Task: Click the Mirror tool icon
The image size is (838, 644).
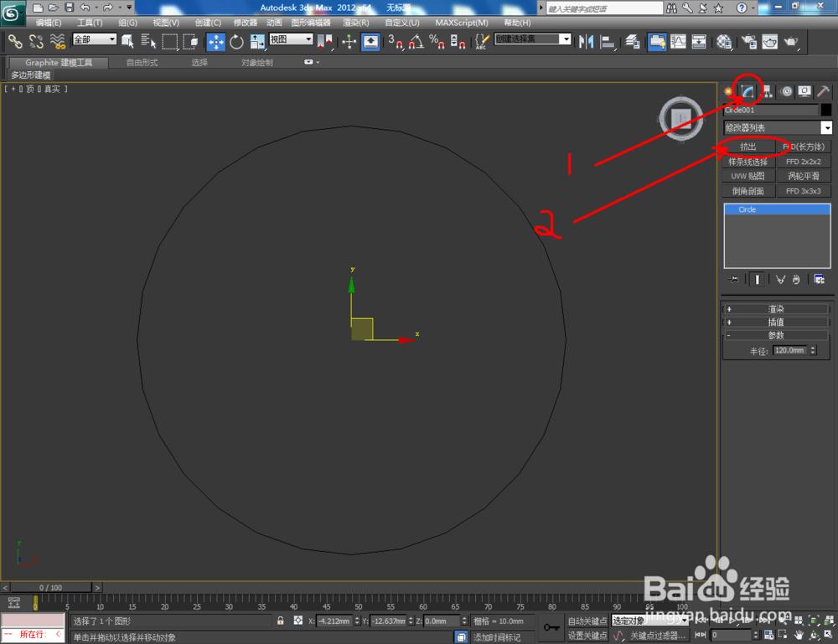Action: click(x=586, y=41)
